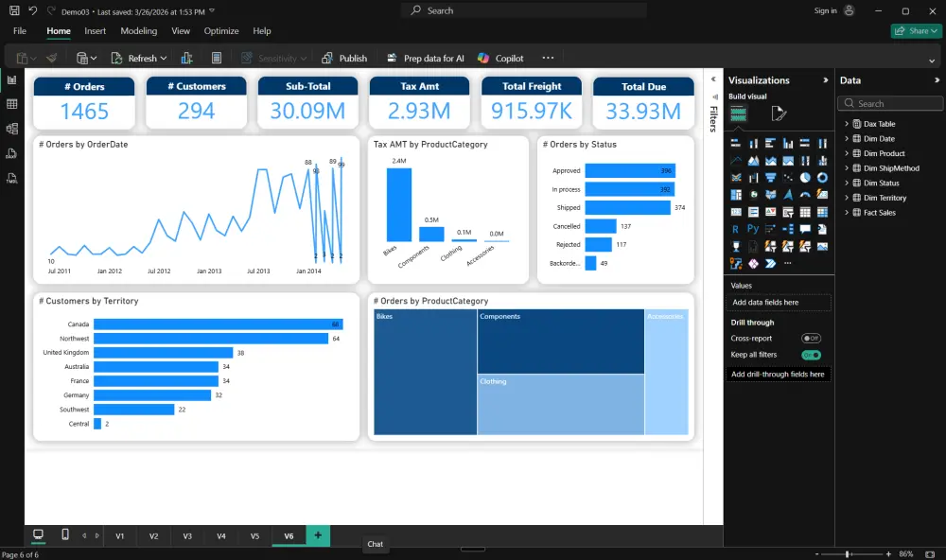Screen dimensions: 946x560
Task: Open the Modeling ribbon tab
Action: click(139, 31)
